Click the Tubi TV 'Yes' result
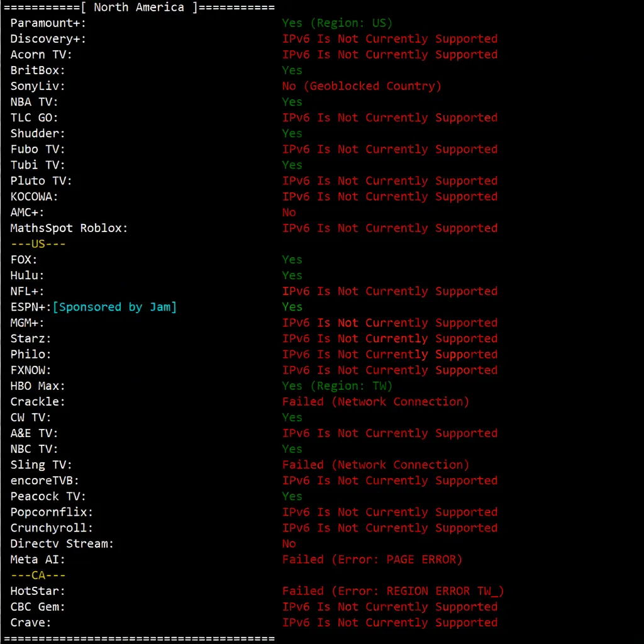This screenshot has width=644, height=644. pos(291,164)
